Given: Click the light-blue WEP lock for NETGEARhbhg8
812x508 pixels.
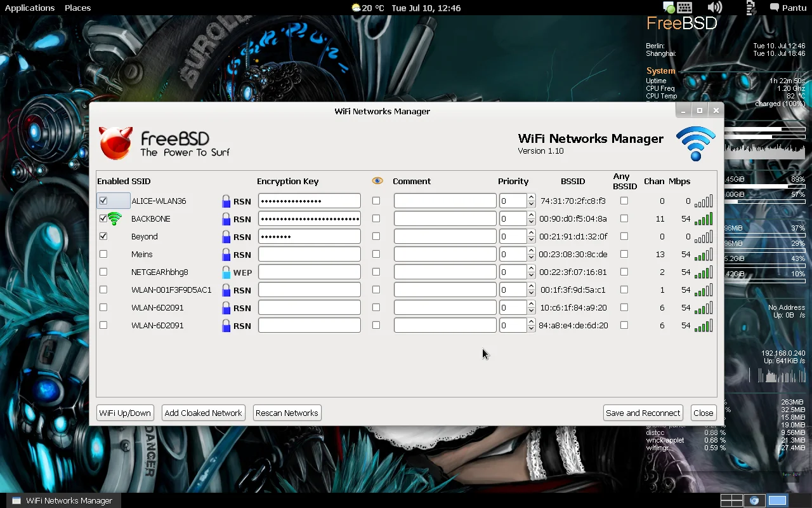Looking at the screenshot, I should 226,272.
